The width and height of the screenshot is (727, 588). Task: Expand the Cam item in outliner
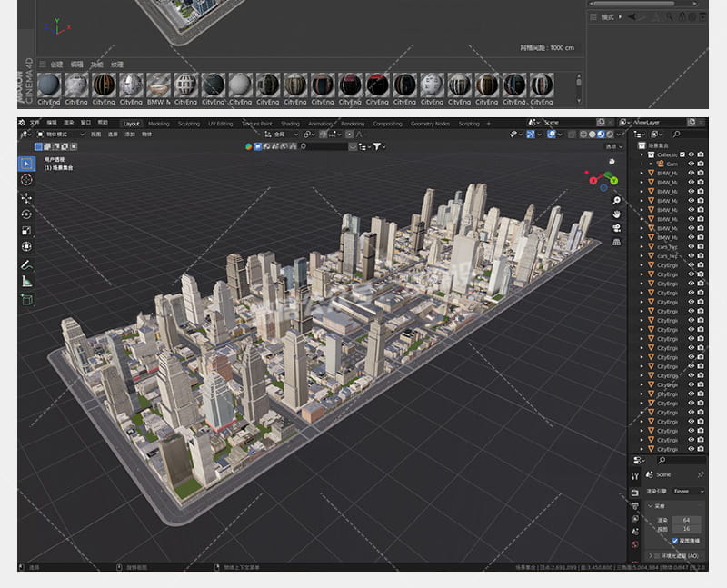[x=650, y=164]
